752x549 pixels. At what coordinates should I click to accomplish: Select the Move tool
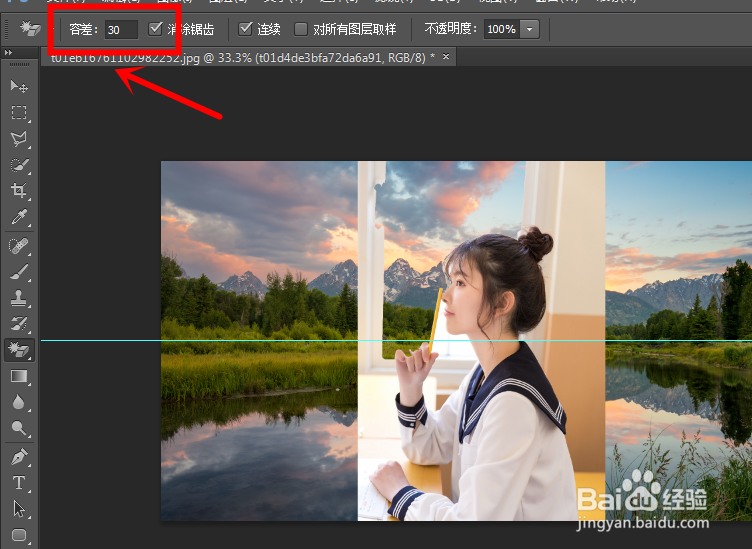point(19,86)
